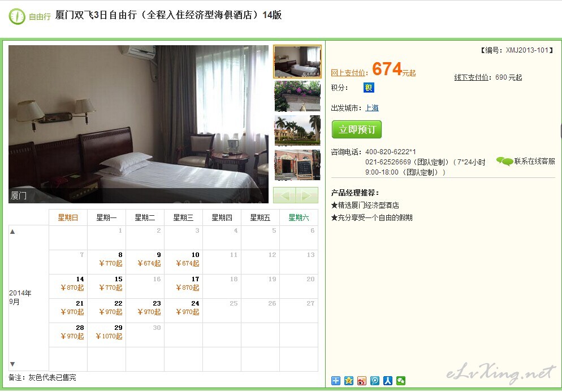The height and width of the screenshot is (392, 562).
Task: Share via the blue plus more-options icon
Action: click(335, 381)
